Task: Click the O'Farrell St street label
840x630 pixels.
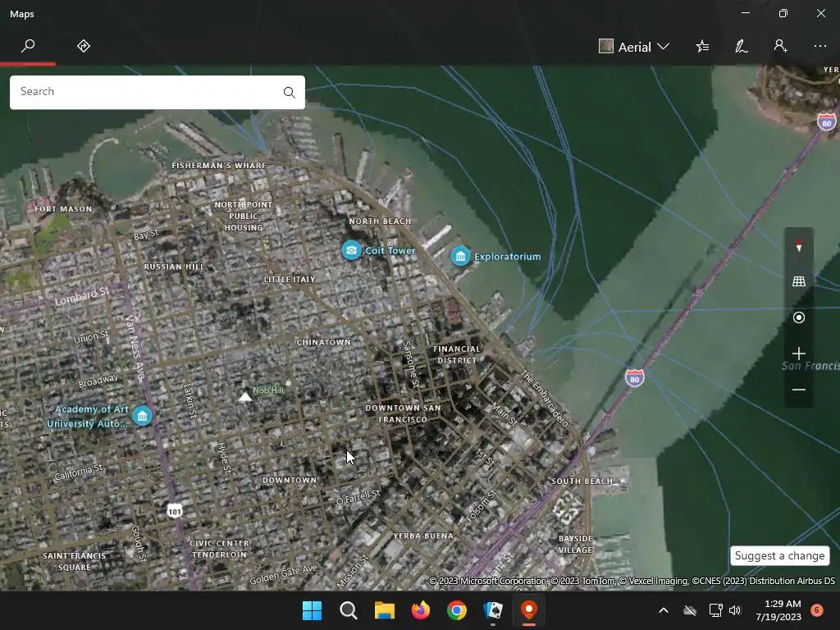Action: 358,496
